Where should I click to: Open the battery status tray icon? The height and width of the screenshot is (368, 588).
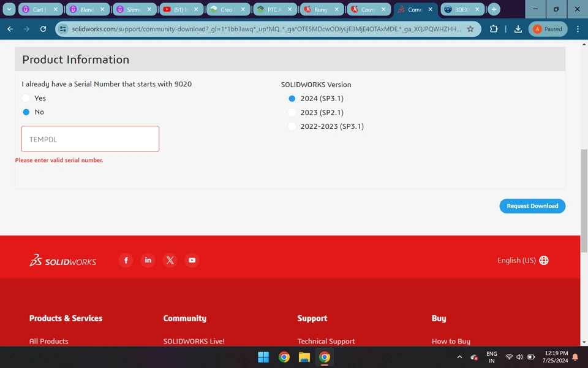(x=531, y=357)
